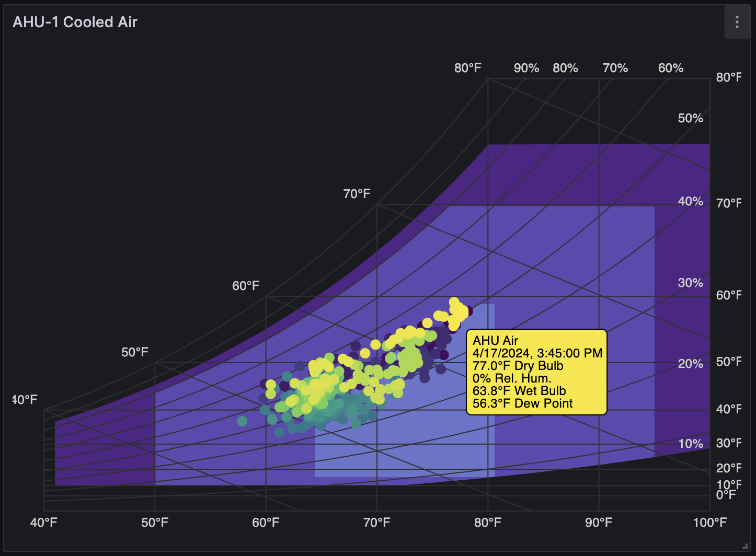Click the 10% humidity curve label
The image size is (756, 556).
(x=691, y=444)
